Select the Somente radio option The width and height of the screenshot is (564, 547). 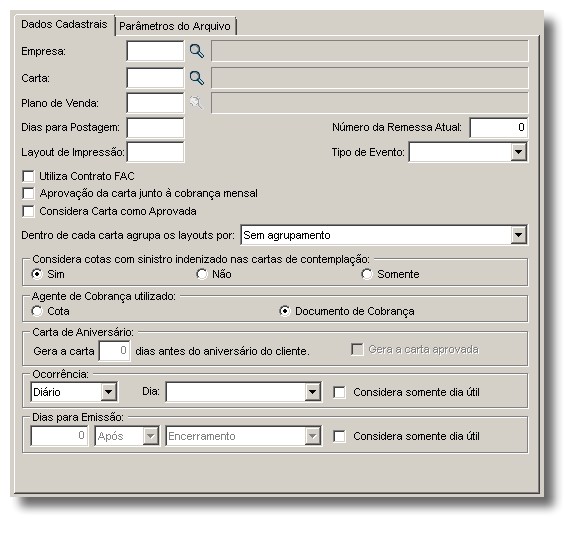click(367, 274)
